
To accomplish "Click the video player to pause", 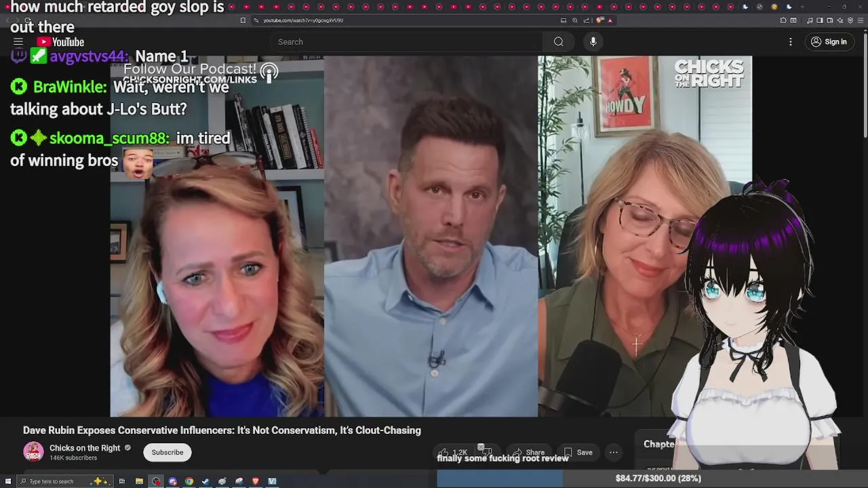I will 431,236.
